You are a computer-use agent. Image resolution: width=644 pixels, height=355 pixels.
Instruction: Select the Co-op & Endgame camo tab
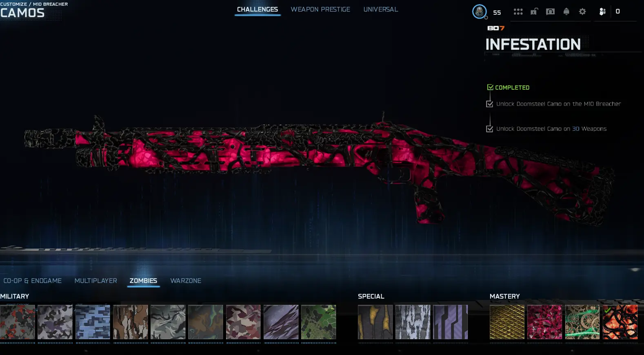point(33,281)
